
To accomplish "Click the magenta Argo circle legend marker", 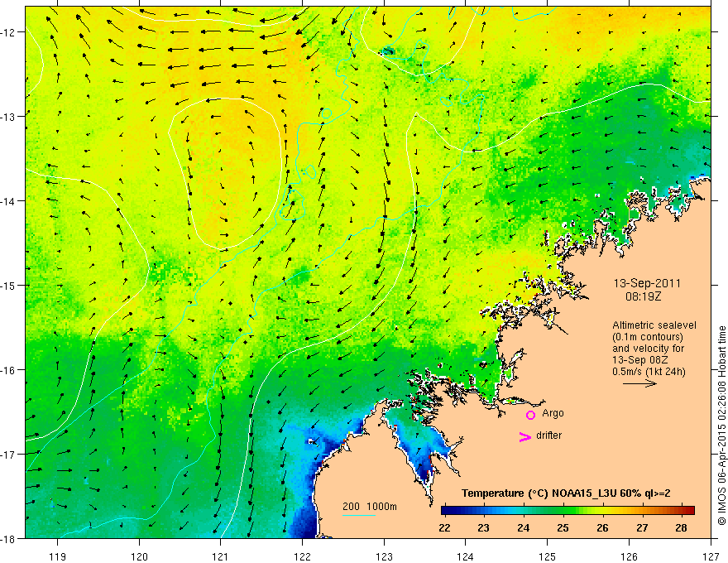I will coord(530,415).
